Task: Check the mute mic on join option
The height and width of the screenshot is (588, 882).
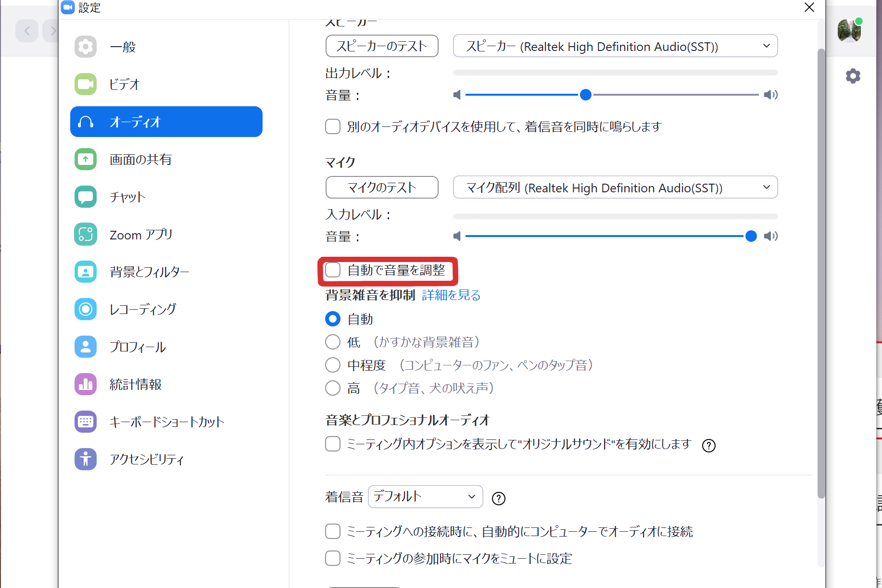Action: click(333, 558)
